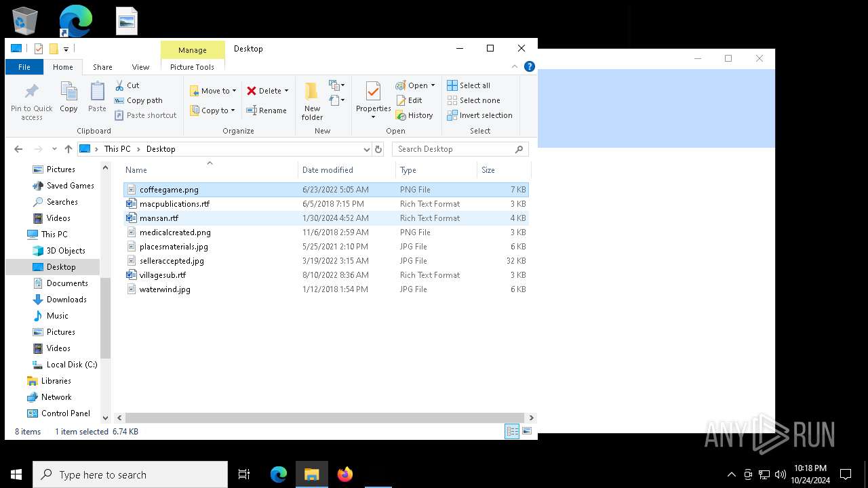Click Select all
Image resolution: width=868 pixels, height=488 pixels.
tap(469, 85)
